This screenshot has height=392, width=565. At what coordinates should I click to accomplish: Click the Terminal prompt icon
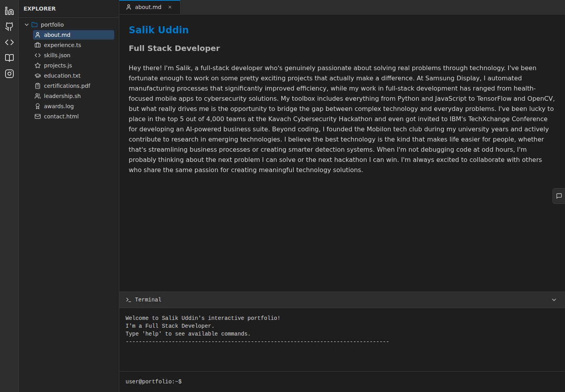point(128,300)
